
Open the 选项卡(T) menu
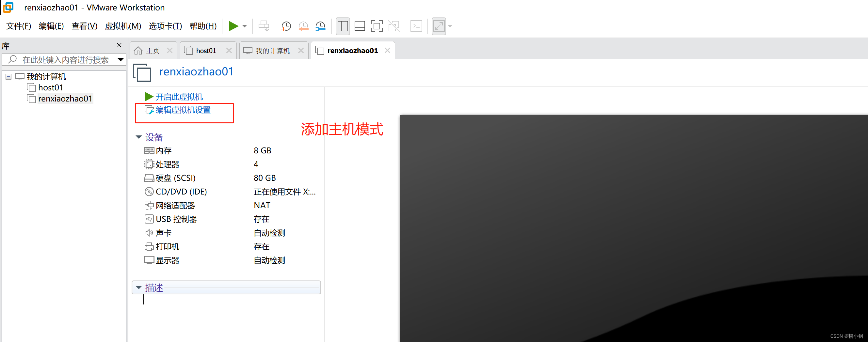165,26
